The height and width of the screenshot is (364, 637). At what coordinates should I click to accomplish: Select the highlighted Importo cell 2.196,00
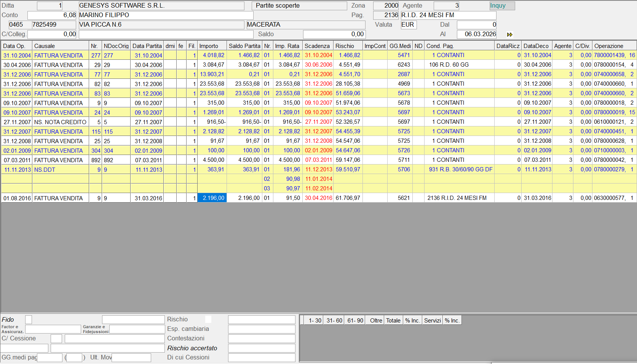[x=212, y=198]
